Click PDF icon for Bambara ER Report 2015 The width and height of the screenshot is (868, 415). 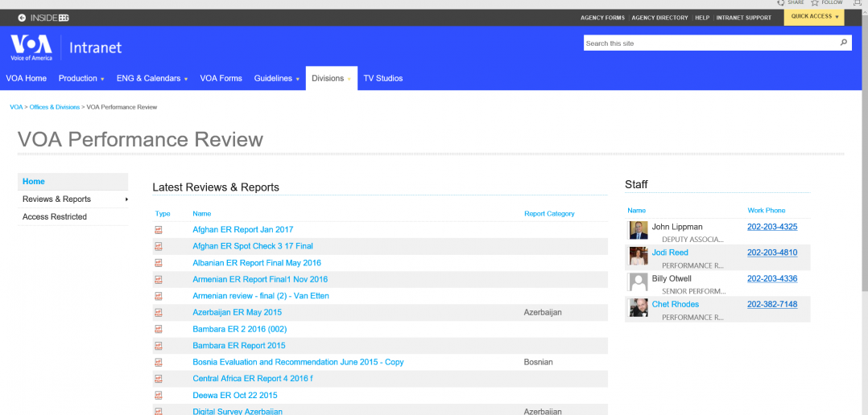[159, 346]
